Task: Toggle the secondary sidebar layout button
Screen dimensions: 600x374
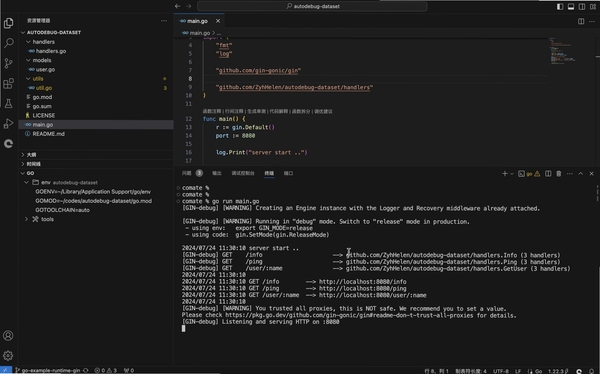Action: tap(582, 7)
